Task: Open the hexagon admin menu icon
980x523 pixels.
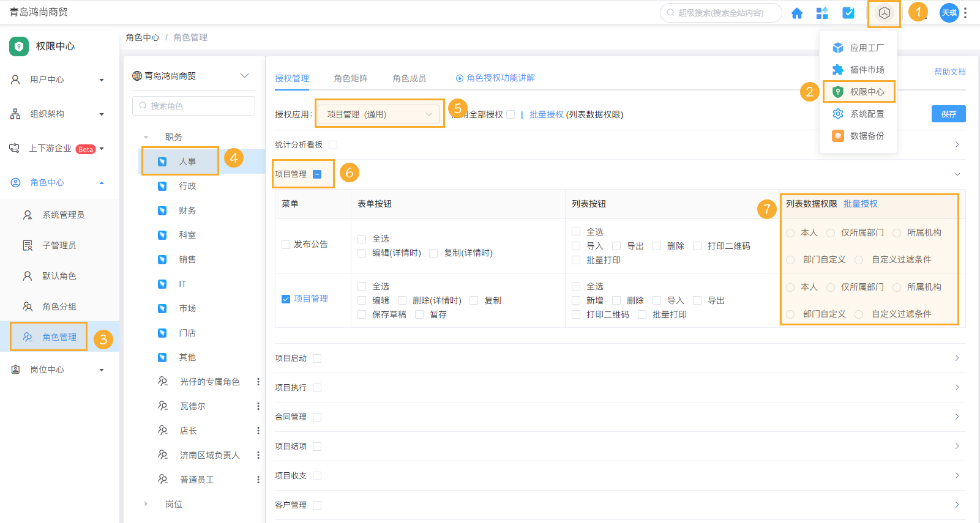Action: (x=884, y=13)
